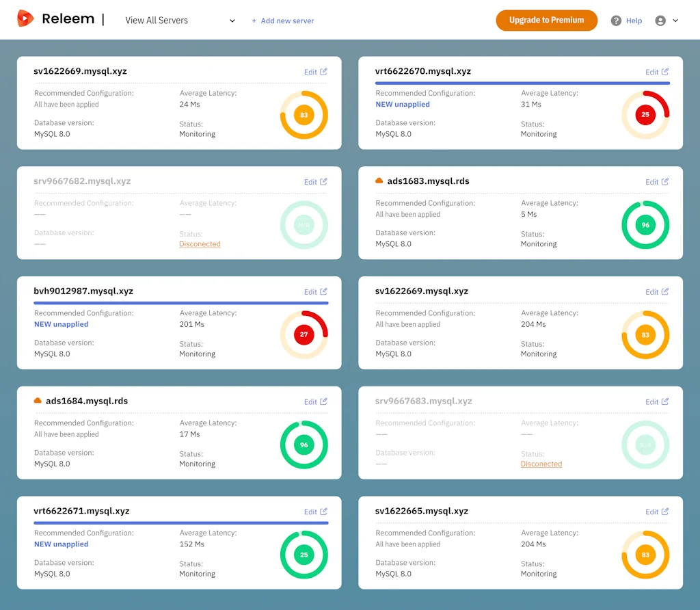Click the Edit icon on vrt6622671.mysql.xyz card
Screen dimensions: 700x610
[323, 512]
